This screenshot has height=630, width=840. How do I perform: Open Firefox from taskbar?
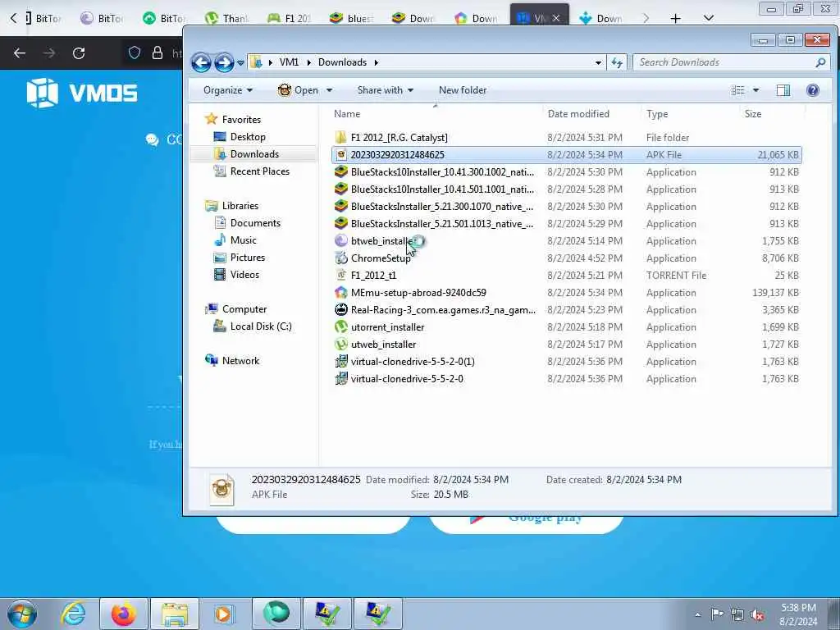click(x=123, y=614)
